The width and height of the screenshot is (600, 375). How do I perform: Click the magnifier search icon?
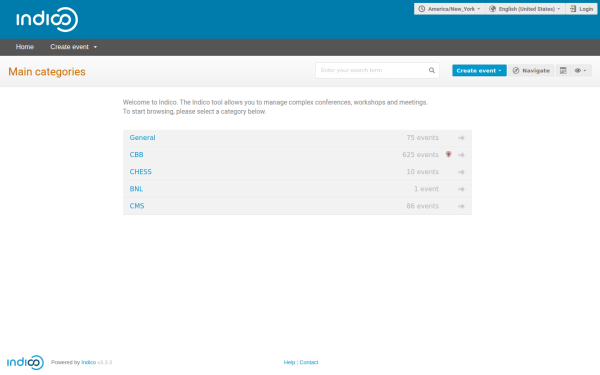[x=432, y=70]
